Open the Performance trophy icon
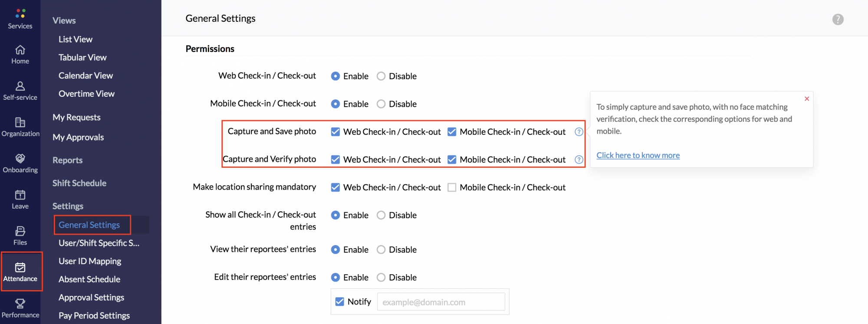This screenshot has width=868, height=324. (20, 303)
